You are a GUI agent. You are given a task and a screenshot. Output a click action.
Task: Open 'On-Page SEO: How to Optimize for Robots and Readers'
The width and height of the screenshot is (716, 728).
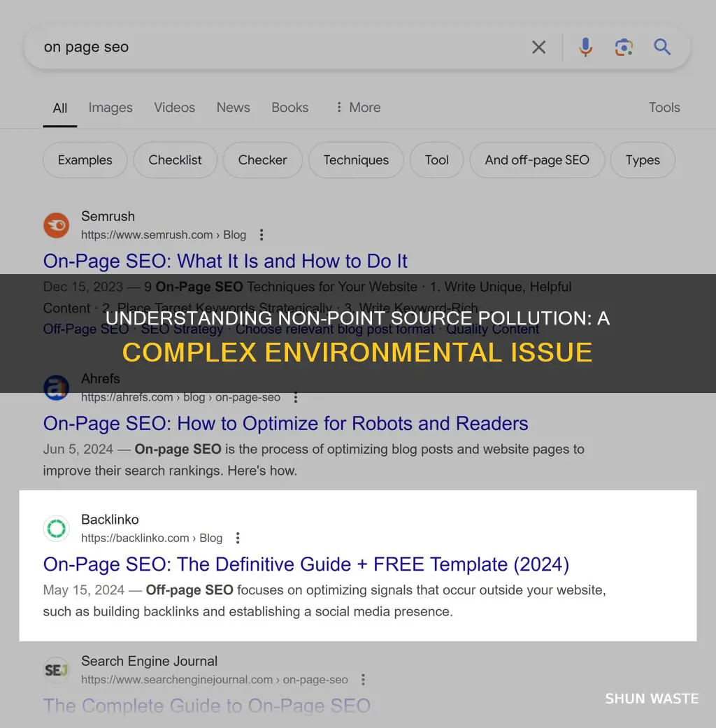[x=285, y=424]
